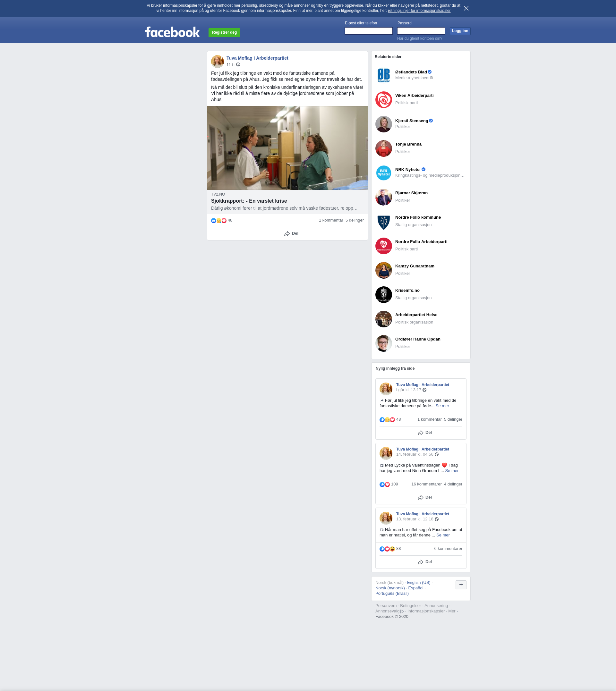Open Østlandets Blad page logo

[x=383, y=75]
